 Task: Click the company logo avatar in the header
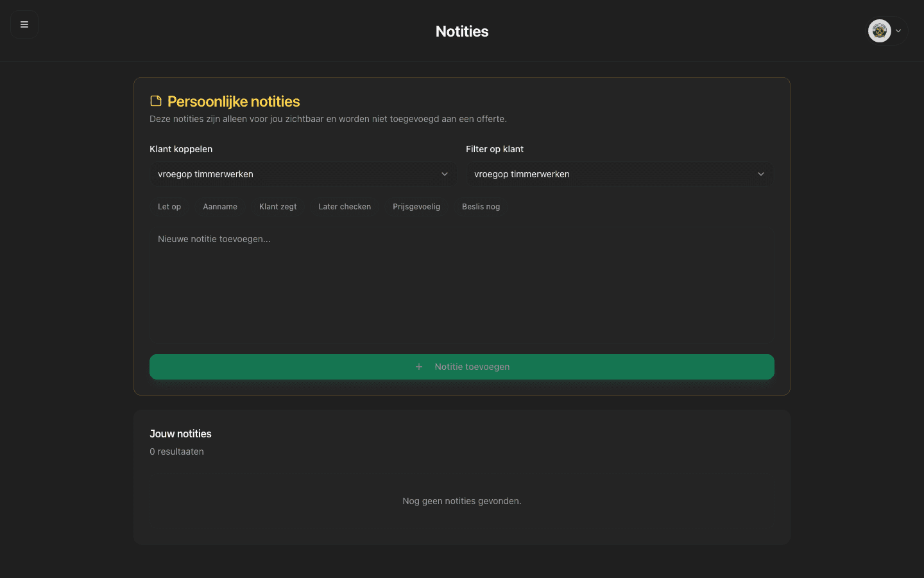pyautogui.click(x=879, y=30)
